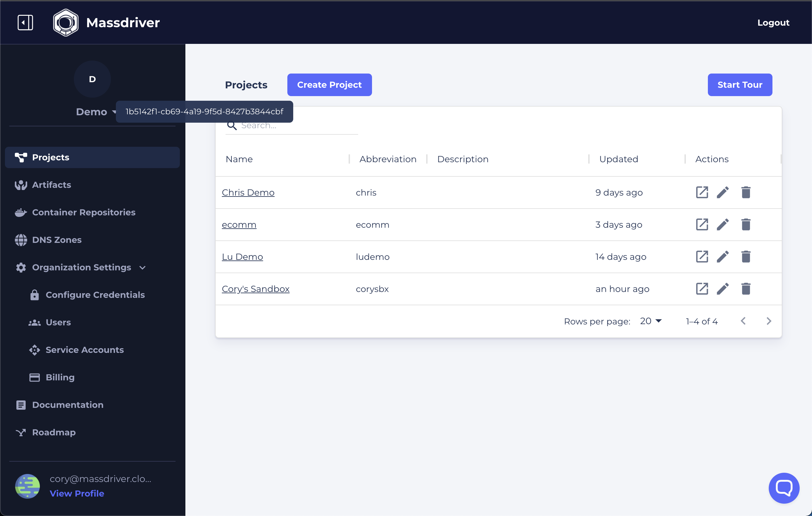Click the edit icon for Cory's Sandbox

pos(723,290)
